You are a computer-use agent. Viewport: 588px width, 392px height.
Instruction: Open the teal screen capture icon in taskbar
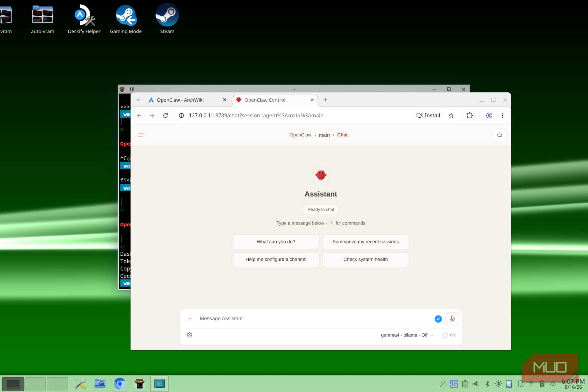pos(159,384)
